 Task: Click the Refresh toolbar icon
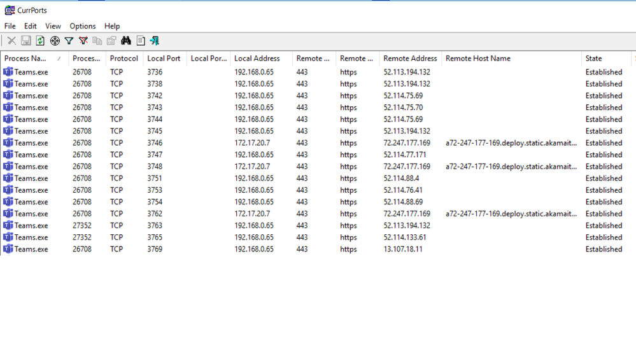click(40, 41)
